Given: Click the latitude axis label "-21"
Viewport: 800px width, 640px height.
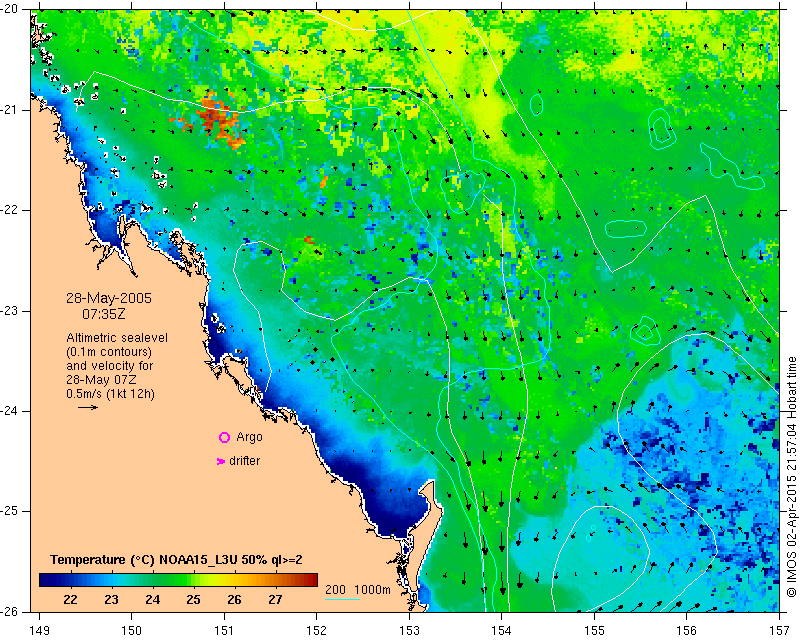Looking at the screenshot, I should (x=9, y=110).
